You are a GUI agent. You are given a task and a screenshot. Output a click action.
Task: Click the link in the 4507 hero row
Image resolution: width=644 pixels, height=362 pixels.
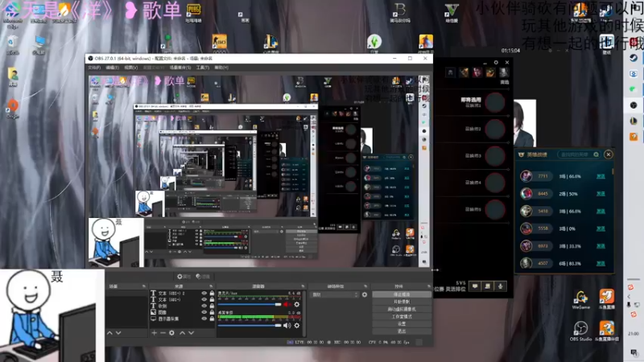click(601, 263)
